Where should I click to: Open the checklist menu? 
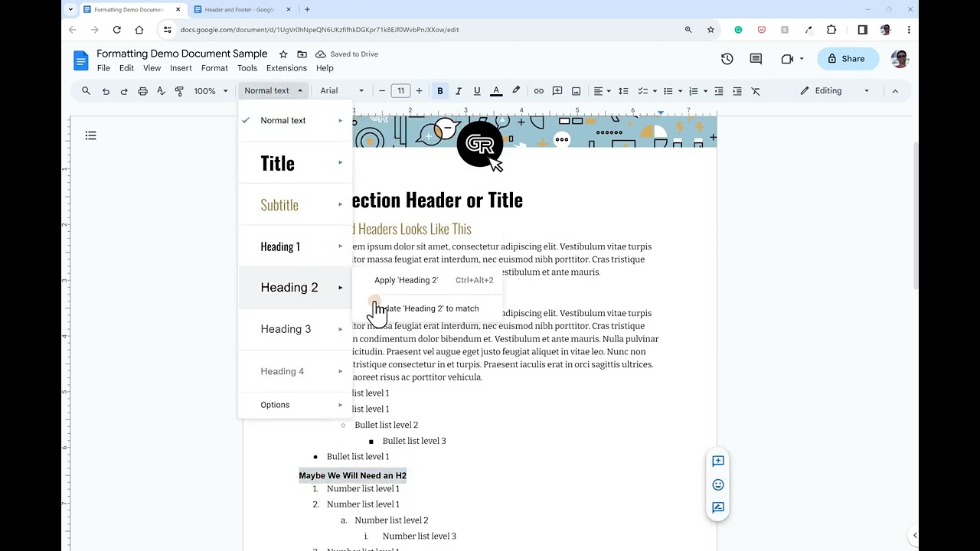[647, 91]
